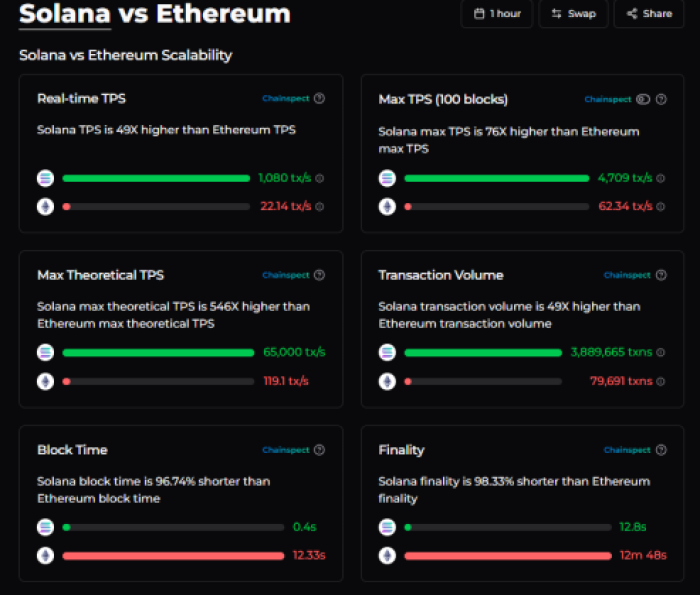Toggle the switch in Max TPS (100 blocks) card

coord(643,99)
